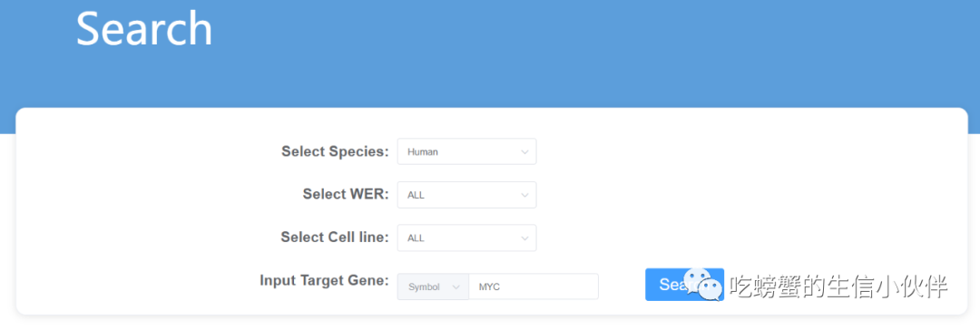
Task: Click the large Search page heading
Action: coord(144,28)
